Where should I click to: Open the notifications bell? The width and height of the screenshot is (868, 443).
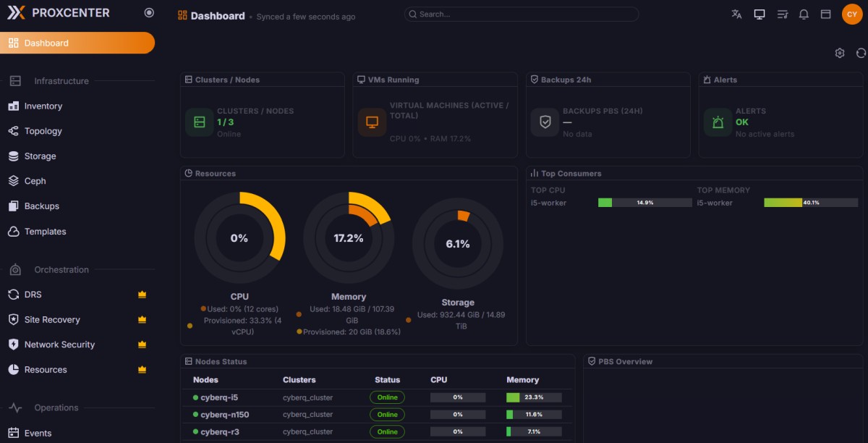[x=804, y=14]
